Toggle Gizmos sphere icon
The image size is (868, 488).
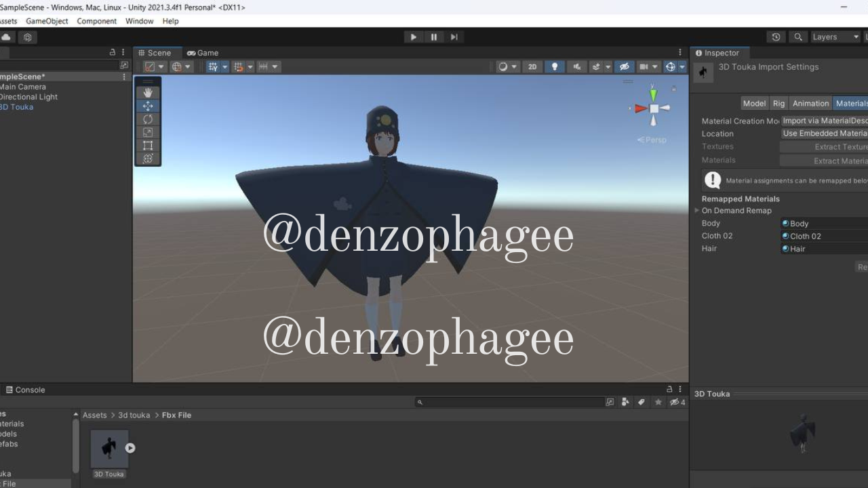pyautogui.click(x=671, y=66)
